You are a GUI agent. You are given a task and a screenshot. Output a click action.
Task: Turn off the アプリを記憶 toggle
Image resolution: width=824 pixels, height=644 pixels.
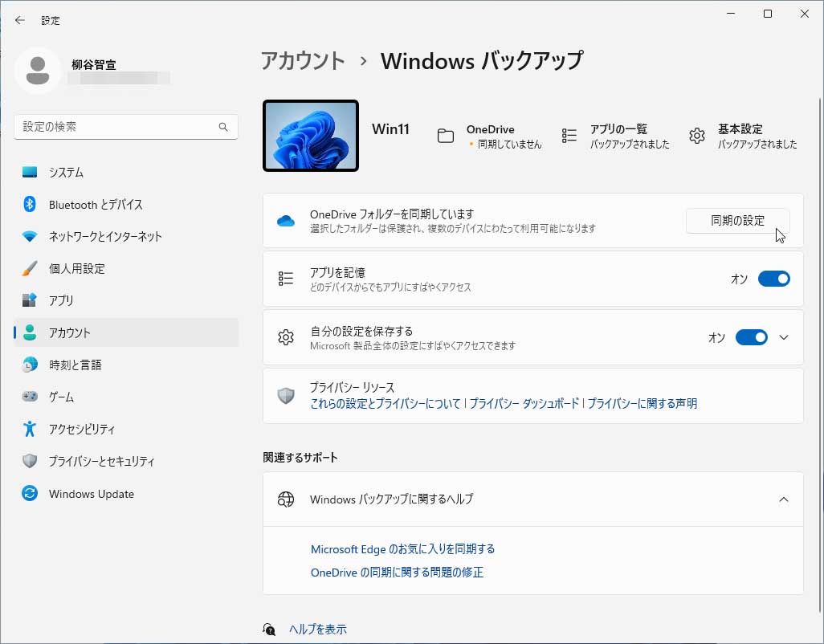[x=773, y=279]
